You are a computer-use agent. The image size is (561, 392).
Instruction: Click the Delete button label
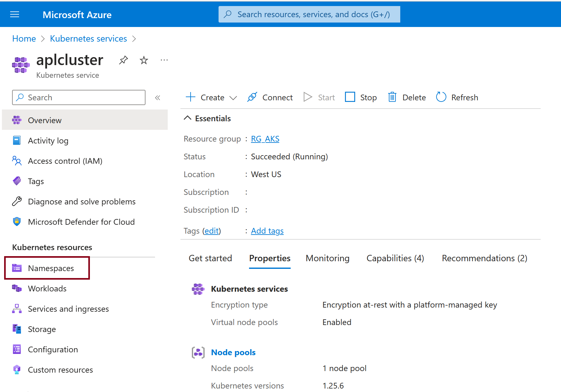(414, 97)
